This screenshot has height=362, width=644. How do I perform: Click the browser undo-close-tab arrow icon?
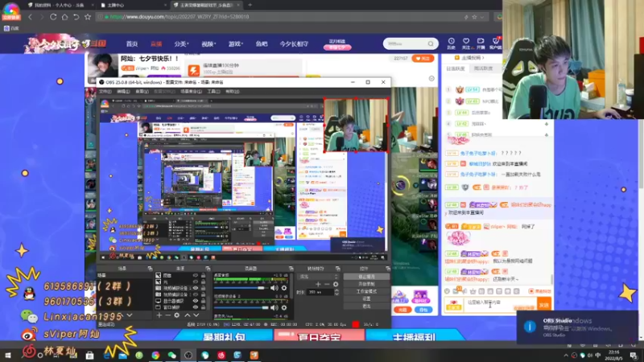coord(76,17)
